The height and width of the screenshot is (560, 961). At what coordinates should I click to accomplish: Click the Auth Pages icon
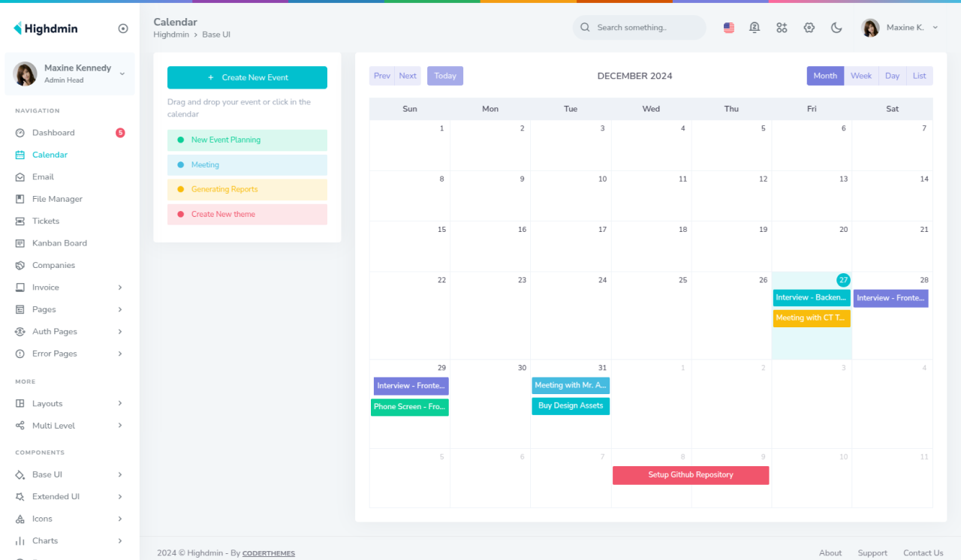pos(20,332)
